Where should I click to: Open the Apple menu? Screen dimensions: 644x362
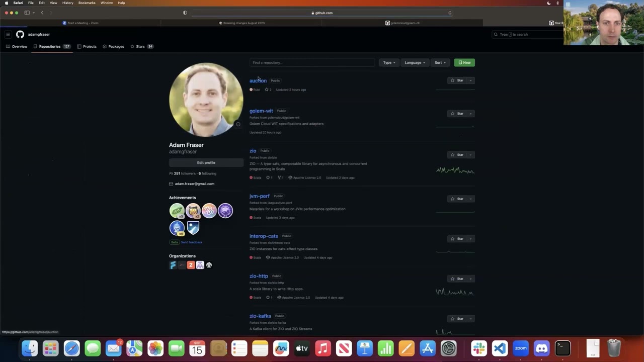7,3
